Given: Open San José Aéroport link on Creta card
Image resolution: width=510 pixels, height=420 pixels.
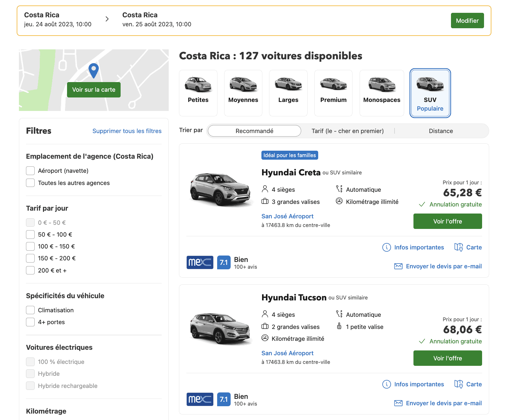Looking at the screenshot, I should point(287,216).
